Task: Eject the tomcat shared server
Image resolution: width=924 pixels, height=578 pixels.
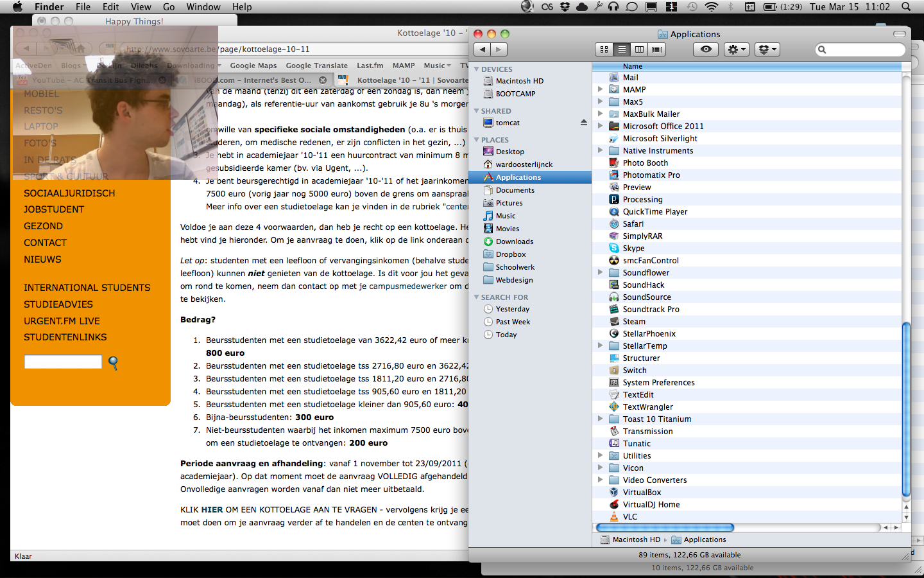Action: pyautogui.click(x=583, y=123)
